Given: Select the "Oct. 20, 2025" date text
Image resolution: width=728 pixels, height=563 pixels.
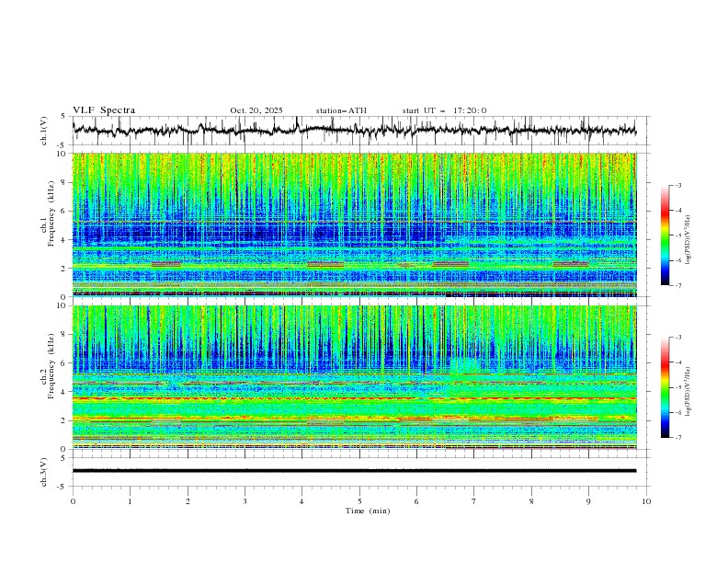Looking at the screenshot, I should tap(256, 110).
